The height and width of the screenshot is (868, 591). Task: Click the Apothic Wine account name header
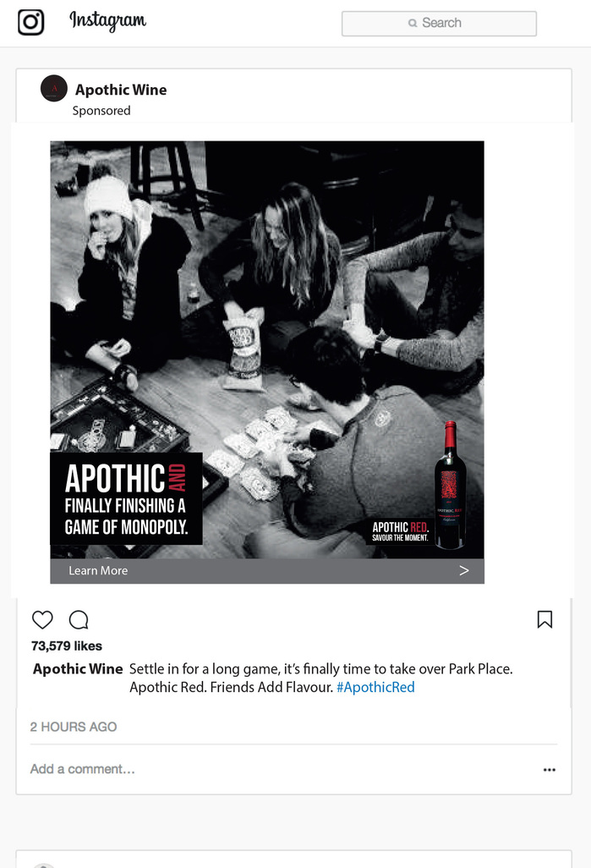coord(121,90)
